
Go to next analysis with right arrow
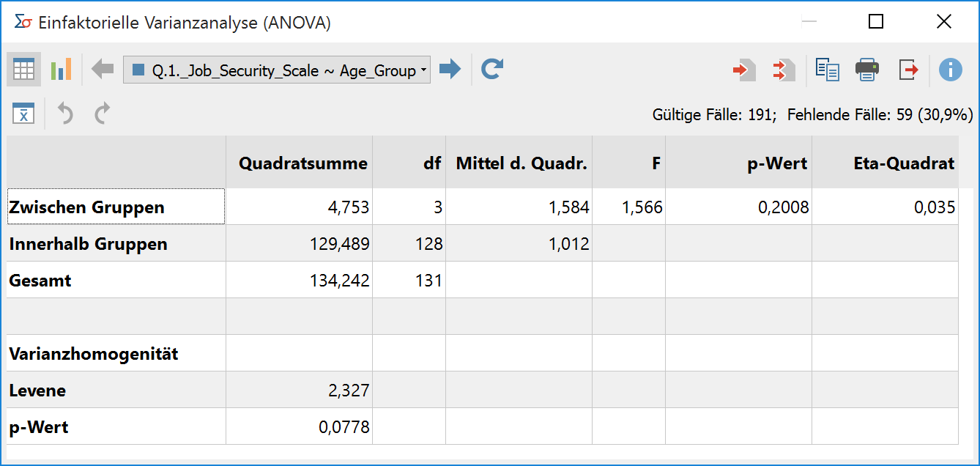click(x=450, y=70)
